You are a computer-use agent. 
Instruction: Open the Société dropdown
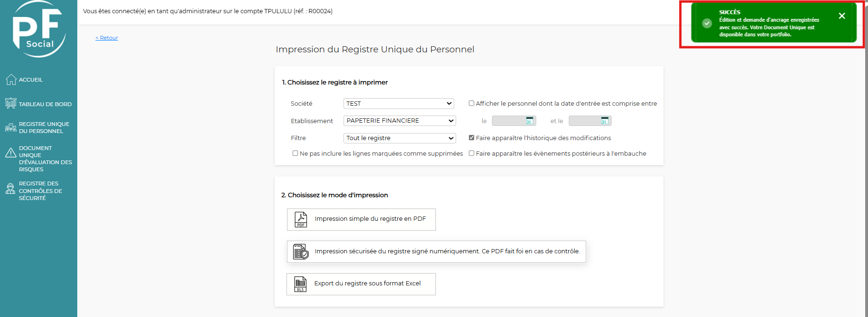tap(399, 103)
